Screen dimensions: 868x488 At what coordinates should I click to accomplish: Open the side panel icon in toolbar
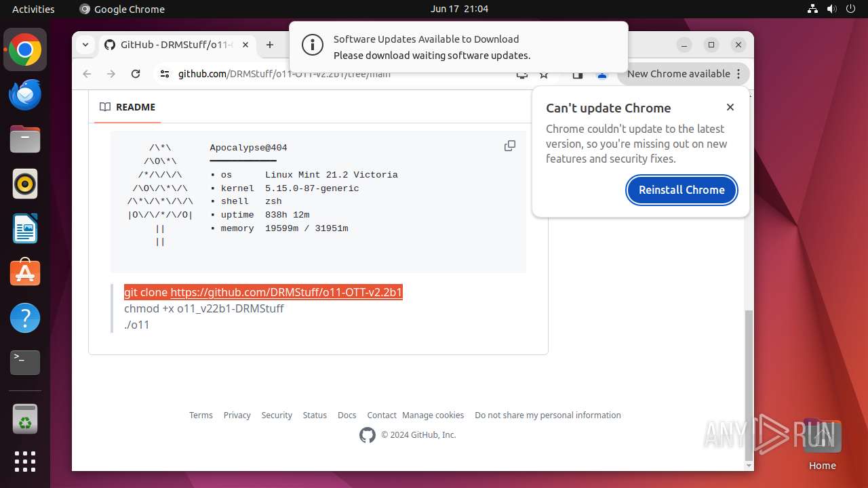tap(578, 75)
